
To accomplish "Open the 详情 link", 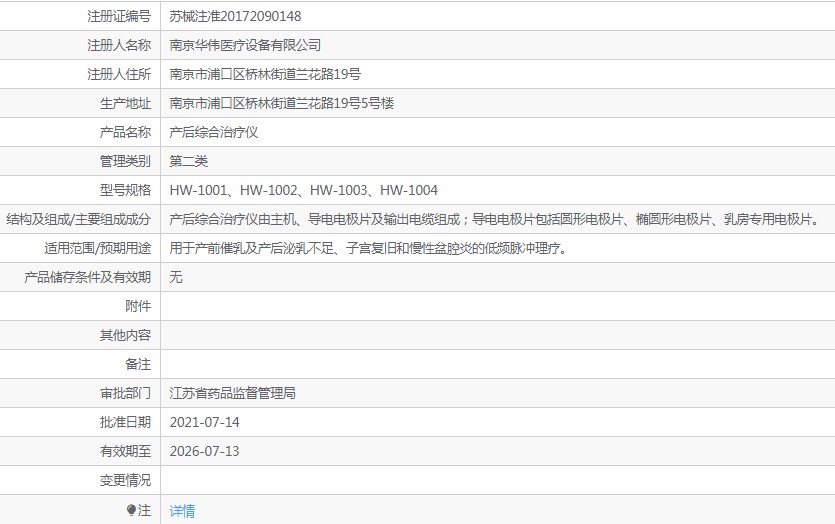I will [182, 511].
